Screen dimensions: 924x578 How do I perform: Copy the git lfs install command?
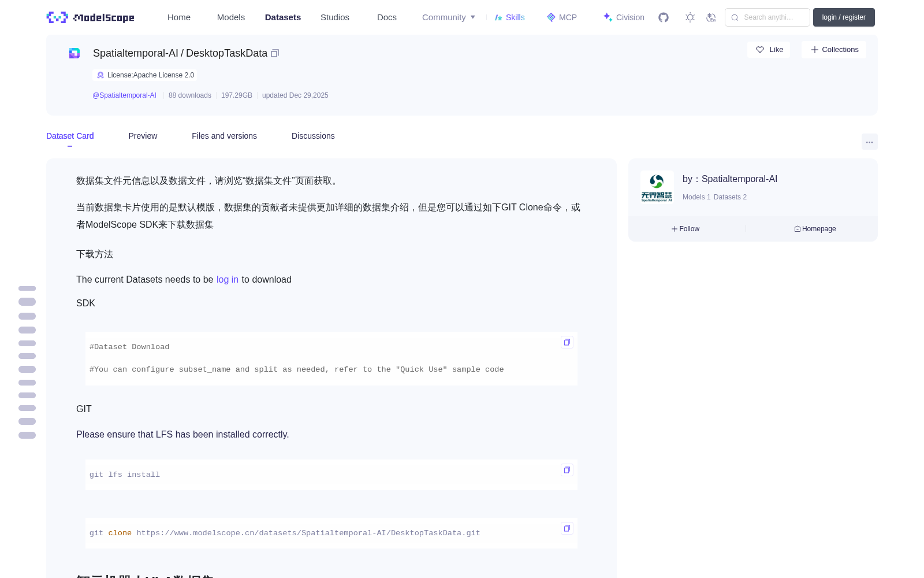click(x=567, y=470)
